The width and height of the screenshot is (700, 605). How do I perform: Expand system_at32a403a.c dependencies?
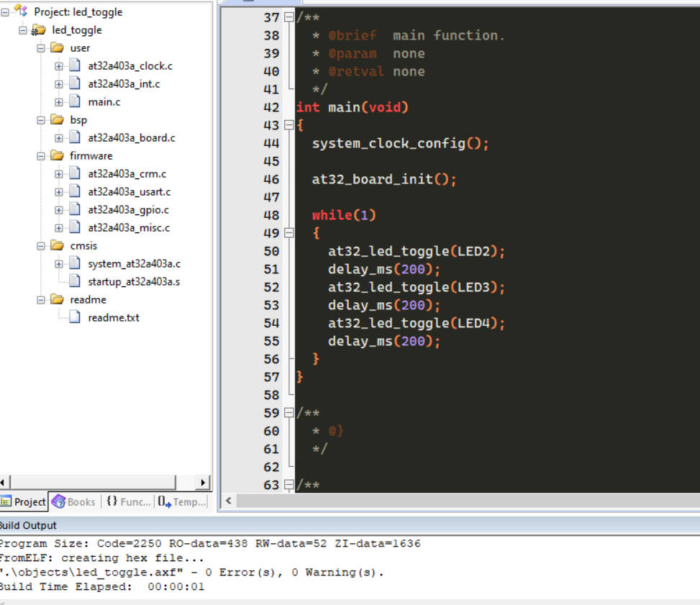click(x=58, y=264)
